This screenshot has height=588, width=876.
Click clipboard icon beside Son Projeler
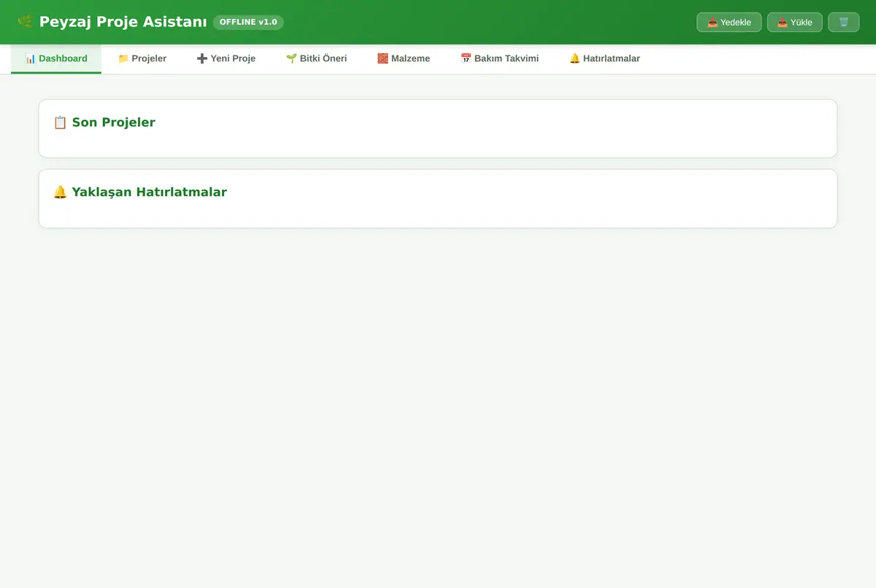pos(60,123)
